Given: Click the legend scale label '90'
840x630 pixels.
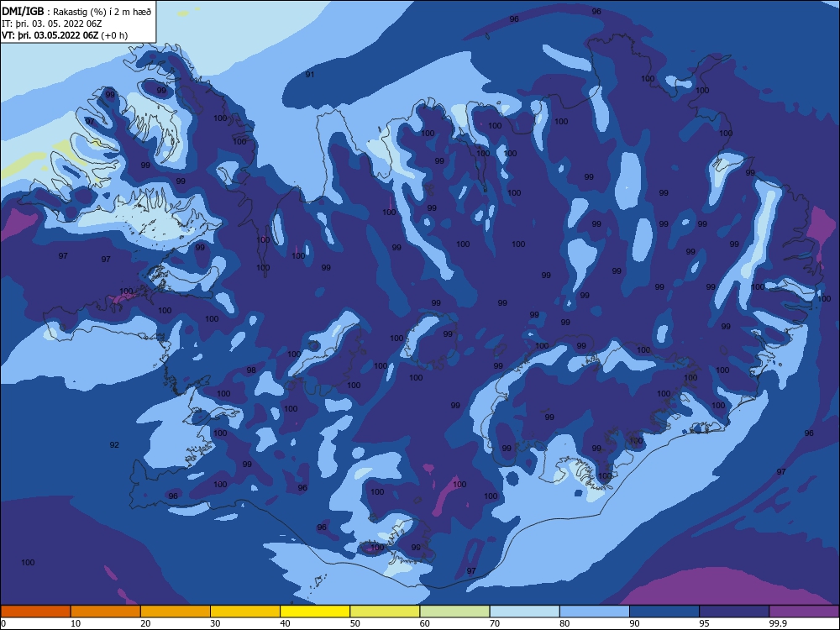Looking at the screenshot, I should point(635,623).
